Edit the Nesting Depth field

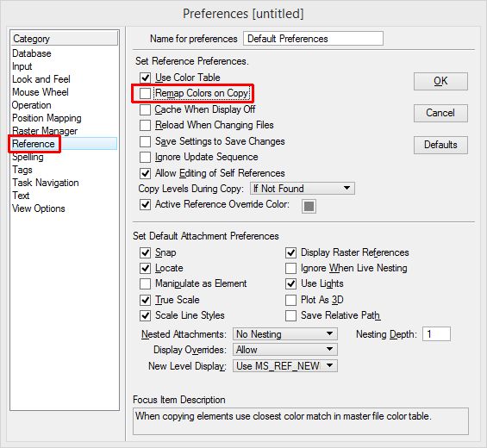(436, 334)
